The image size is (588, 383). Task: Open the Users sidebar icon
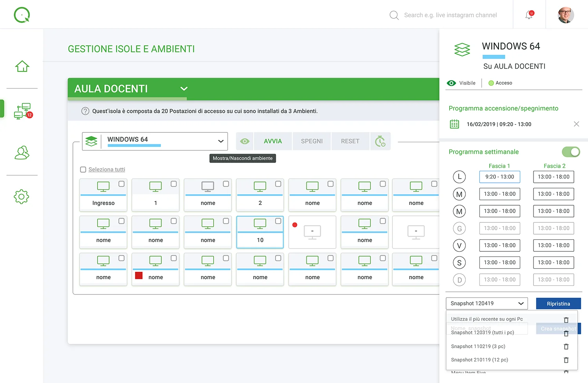point(22,152)
